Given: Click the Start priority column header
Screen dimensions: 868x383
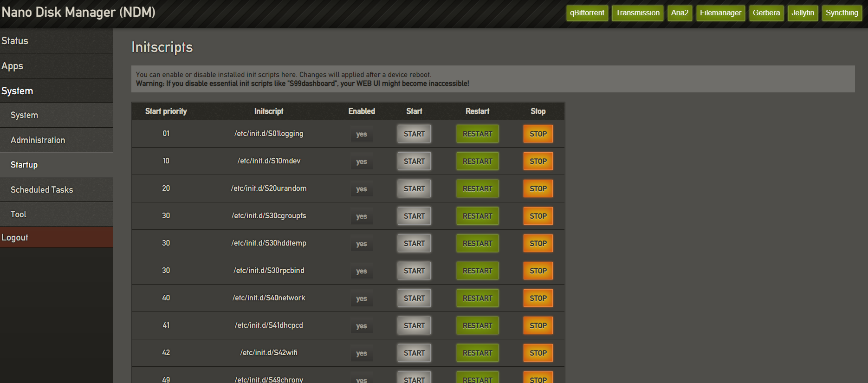Looking at the screenshot, I should click(x=166, y=111).
